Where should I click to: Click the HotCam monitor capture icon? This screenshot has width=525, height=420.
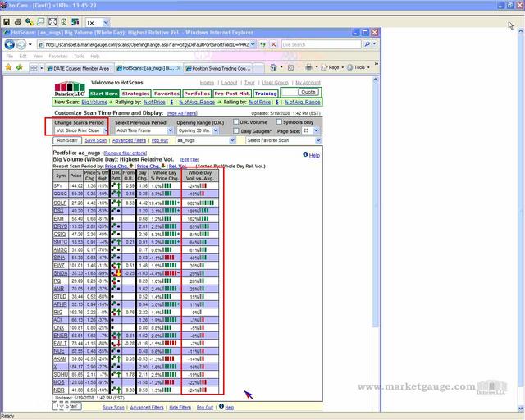(x=75, y=22)
